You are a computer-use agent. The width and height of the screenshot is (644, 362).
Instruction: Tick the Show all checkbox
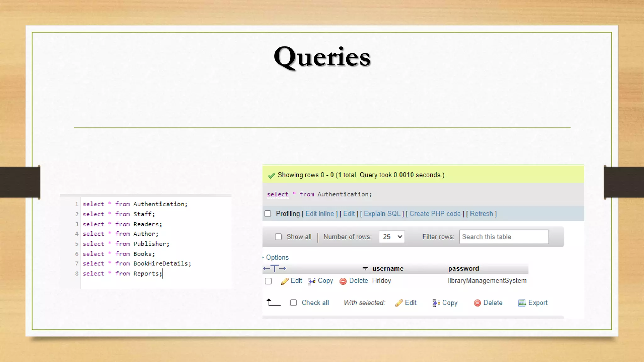[278, 237]
